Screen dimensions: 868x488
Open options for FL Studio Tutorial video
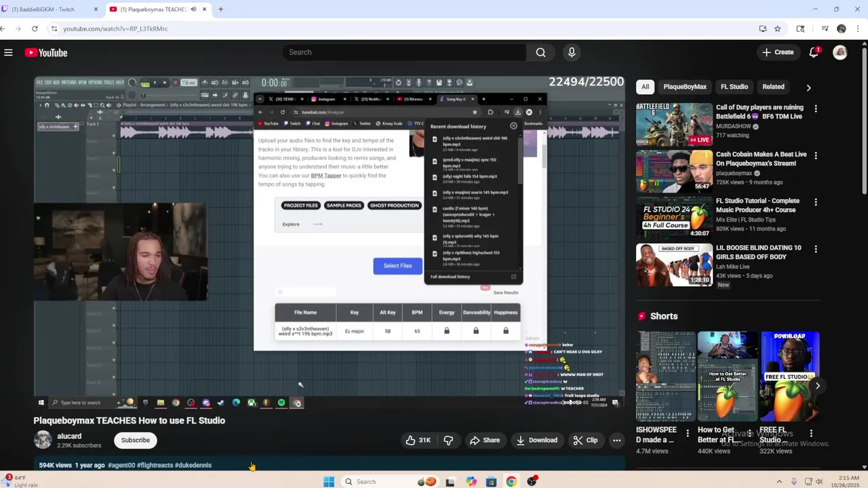816,202
